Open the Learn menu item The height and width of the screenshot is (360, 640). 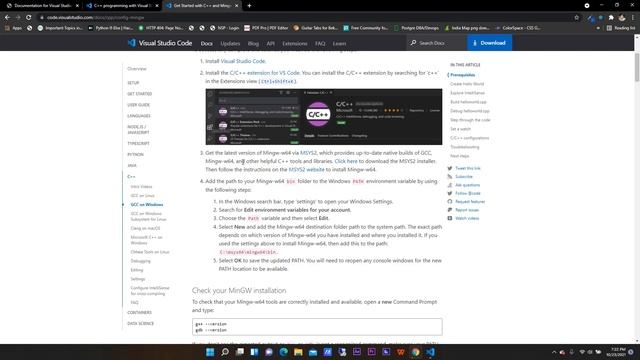339,43
